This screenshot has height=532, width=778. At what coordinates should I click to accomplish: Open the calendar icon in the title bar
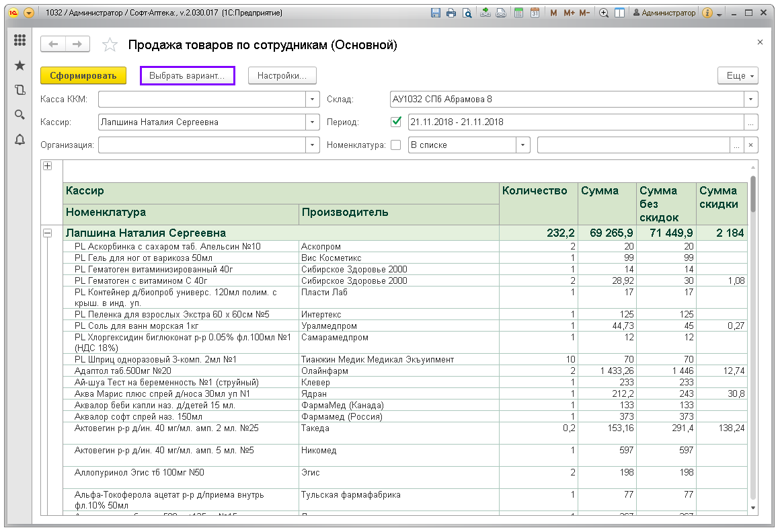point(535,13)
